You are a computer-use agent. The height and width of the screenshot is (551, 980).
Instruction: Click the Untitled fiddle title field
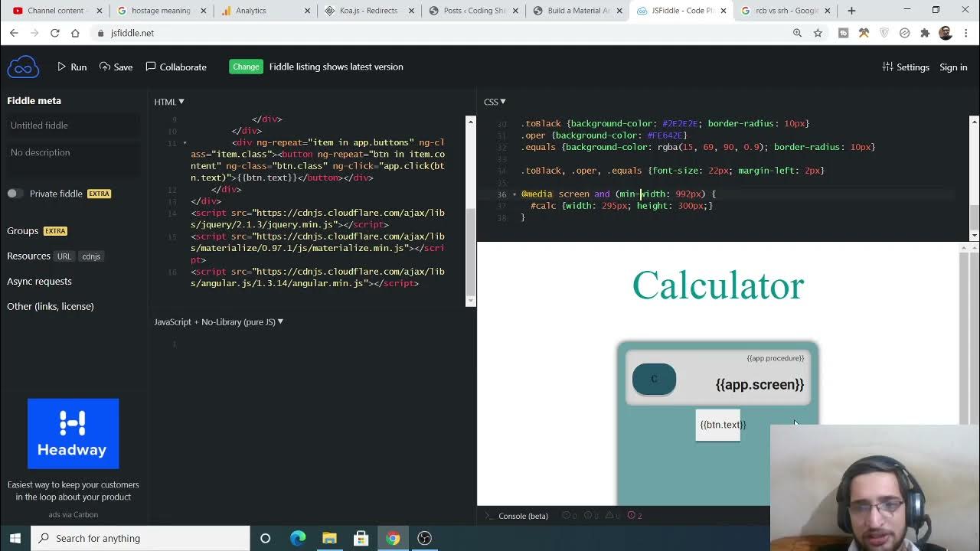pyautogui.click(x=73, y=126)
